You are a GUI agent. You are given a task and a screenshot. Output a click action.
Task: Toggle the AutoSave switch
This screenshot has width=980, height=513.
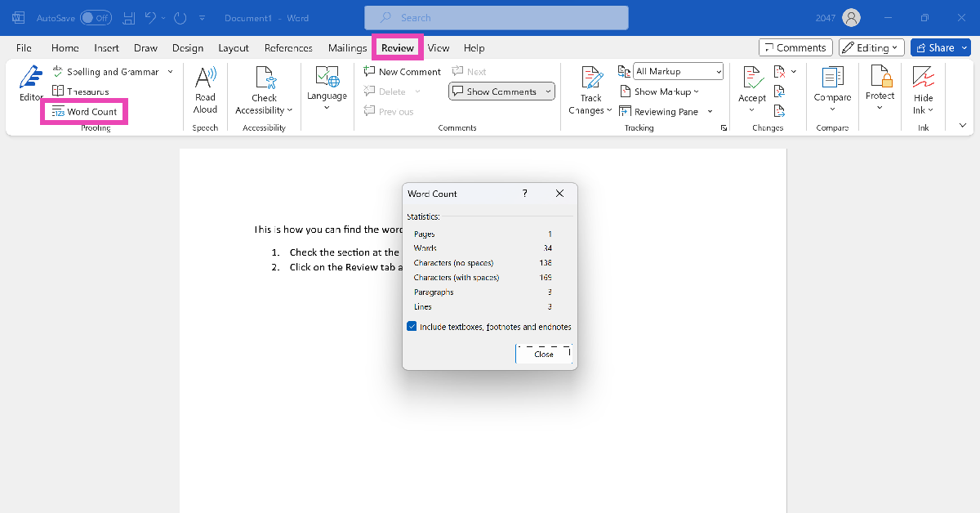coord(96,17)
